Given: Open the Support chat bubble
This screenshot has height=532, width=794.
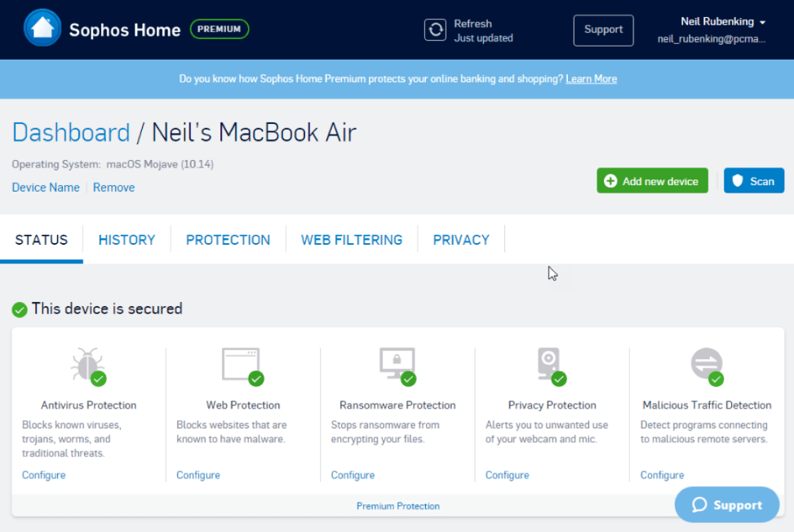Looking at the screenshot, I should pyautogui.click(x=726, y=504).
